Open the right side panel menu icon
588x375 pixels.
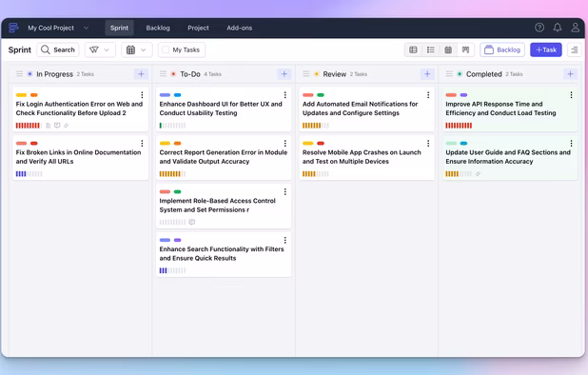click(574, 49)
